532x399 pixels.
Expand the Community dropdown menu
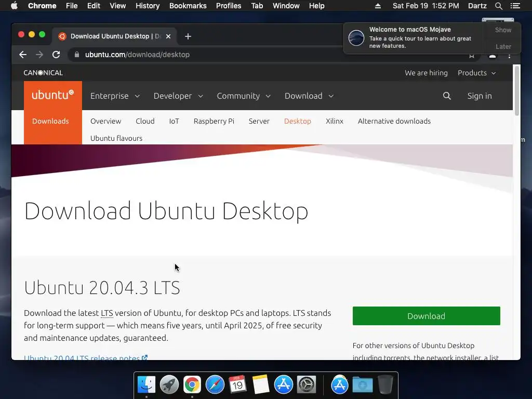tap(244, 96)
